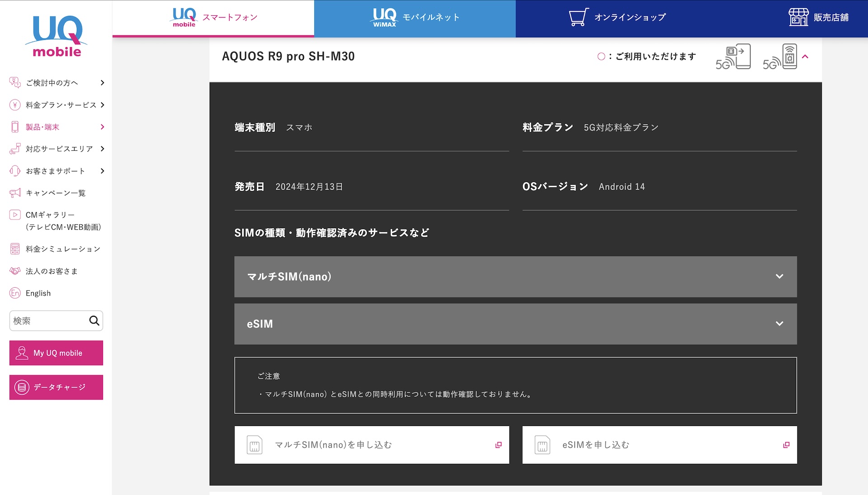868x495 pixels.
Task: Open 対応サービスエリア submenu arrow
Action: click(x=102, y=149)
